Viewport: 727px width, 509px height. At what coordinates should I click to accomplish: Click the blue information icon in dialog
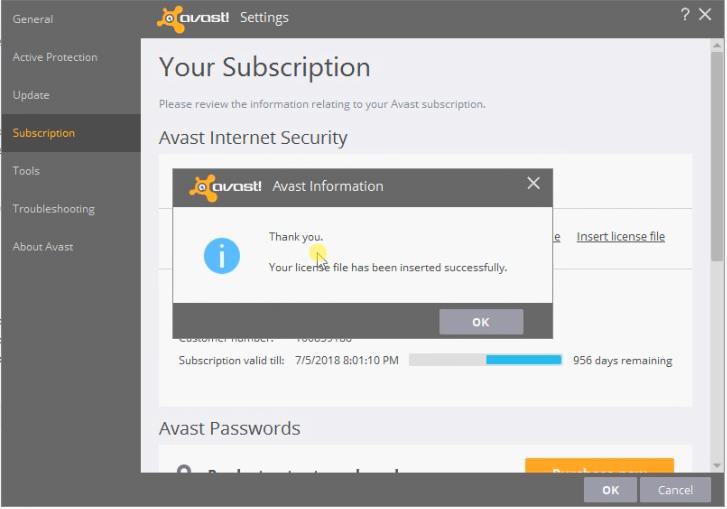(x=222, y=256)
